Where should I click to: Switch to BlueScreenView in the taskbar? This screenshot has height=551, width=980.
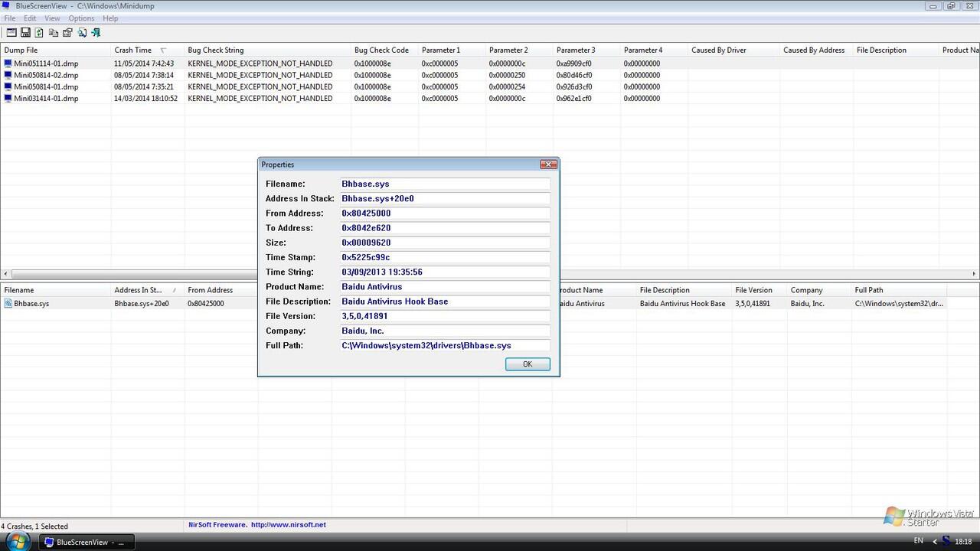(85, 542)
